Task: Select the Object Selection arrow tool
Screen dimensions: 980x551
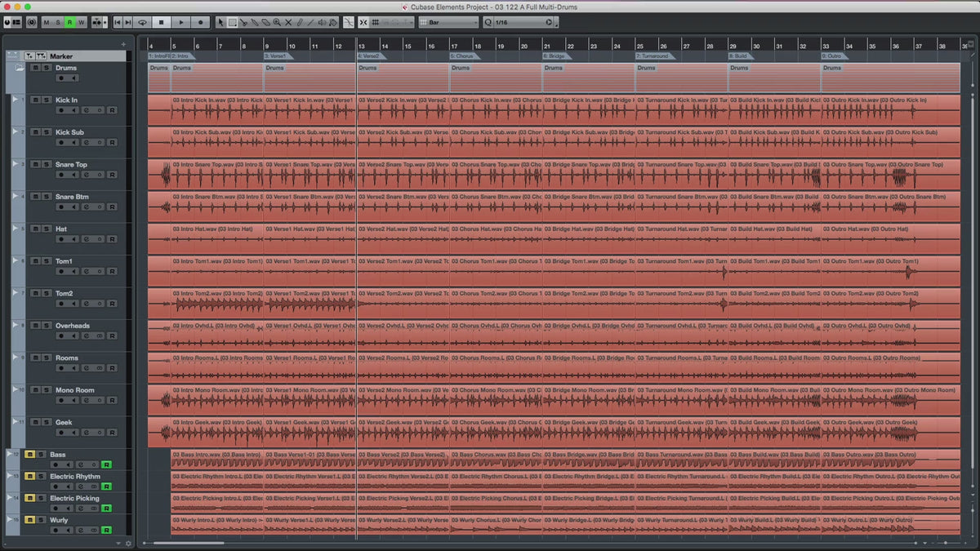Action: tap(220, 23)
